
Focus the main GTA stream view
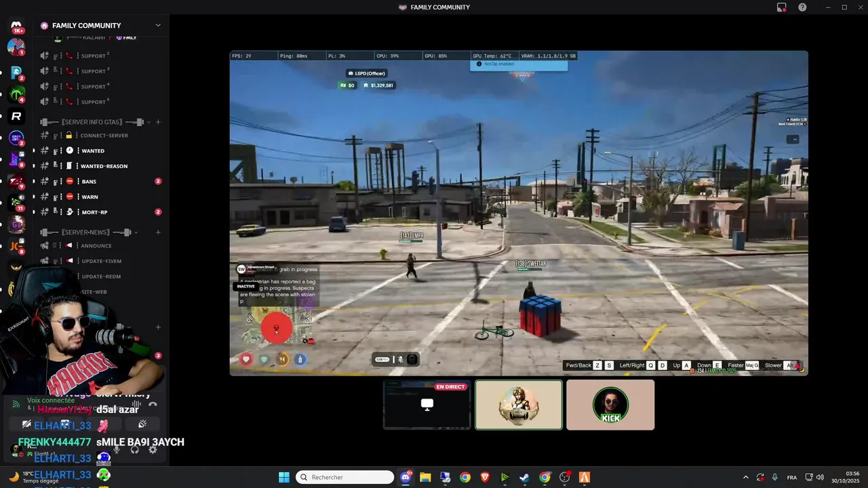519,213
